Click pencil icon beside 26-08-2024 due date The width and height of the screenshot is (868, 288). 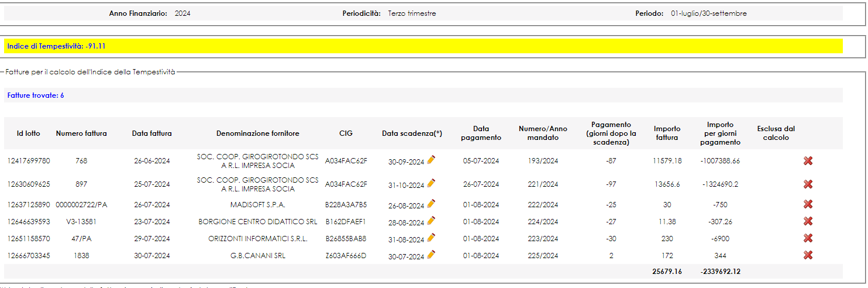431,203
